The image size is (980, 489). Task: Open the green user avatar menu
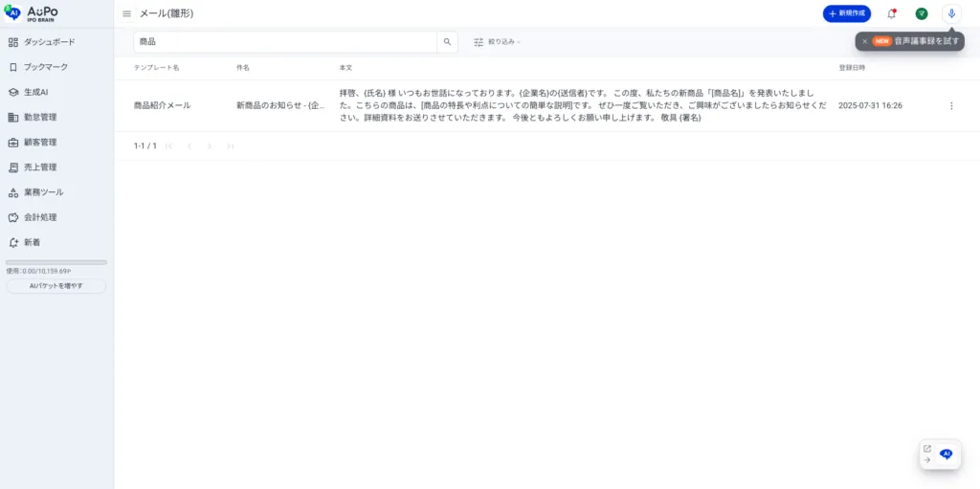922,13
